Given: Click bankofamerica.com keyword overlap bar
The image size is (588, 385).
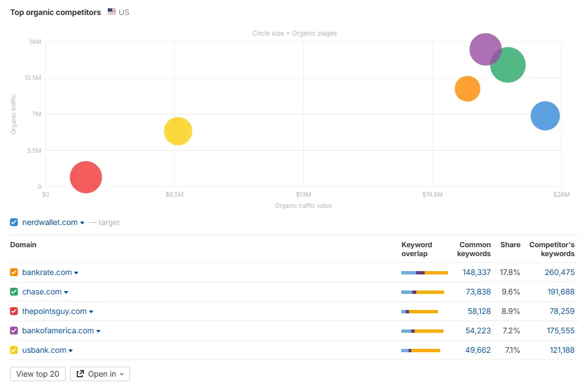Looking at the screenshot, I should click(x=422, y=331).
